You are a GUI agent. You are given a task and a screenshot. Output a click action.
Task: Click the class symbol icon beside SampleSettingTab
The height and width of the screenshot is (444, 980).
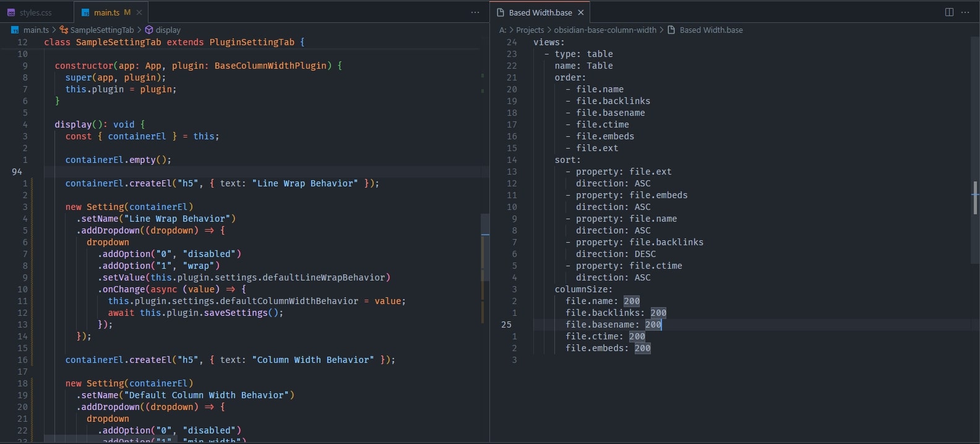click(x=64, y=30)
